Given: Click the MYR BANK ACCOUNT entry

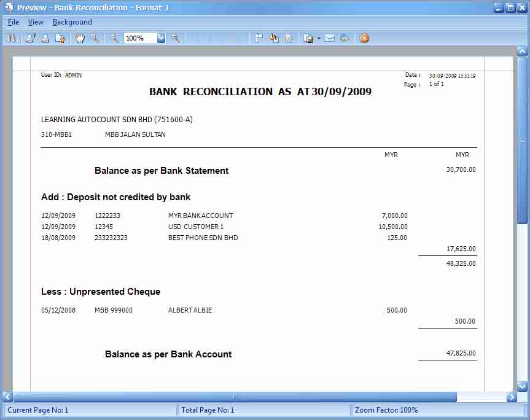Looking at the screenshot, I should coord(201,216).
